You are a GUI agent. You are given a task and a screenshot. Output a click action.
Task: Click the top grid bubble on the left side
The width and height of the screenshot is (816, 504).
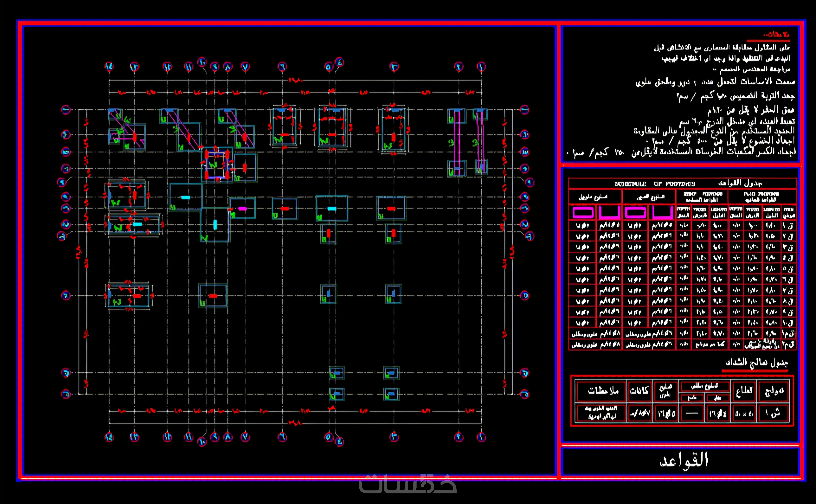(x=66, y=110)
